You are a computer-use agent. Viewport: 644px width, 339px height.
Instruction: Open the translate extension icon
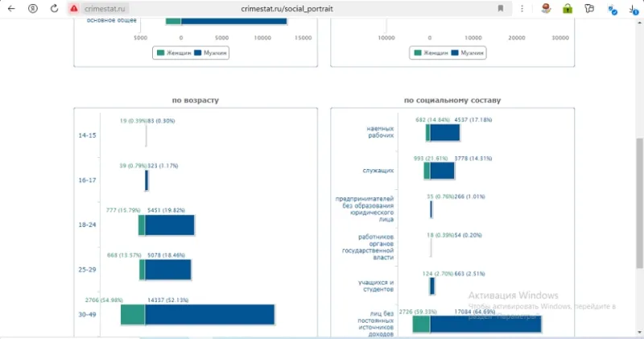click(613, 10)
